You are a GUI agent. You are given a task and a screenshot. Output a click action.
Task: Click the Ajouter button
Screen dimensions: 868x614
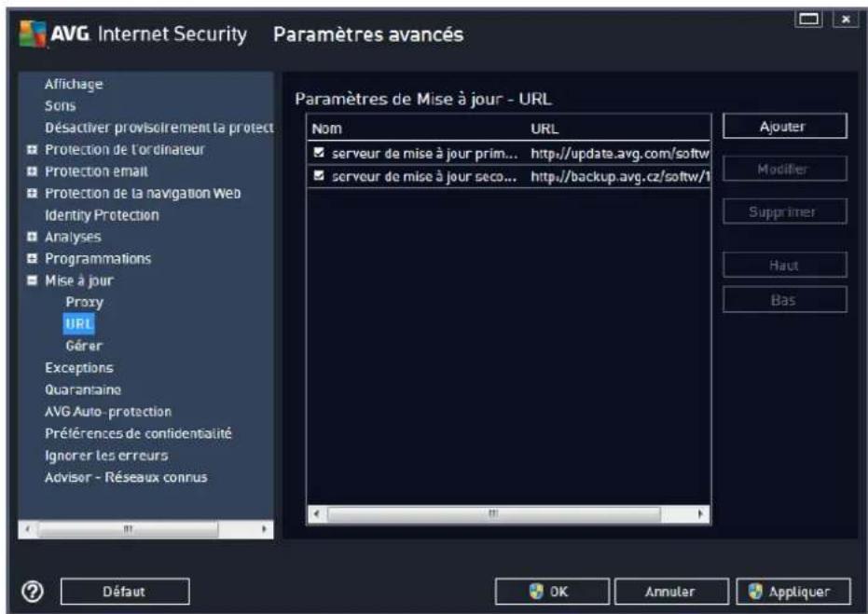(x=784, y=126)
